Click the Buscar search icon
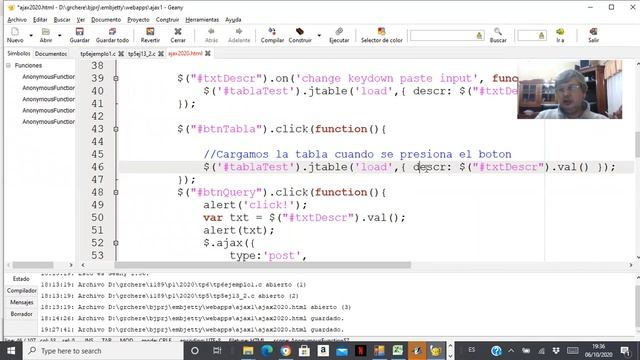The height and width of the screenshot is (360, 640). coord(498,35)
